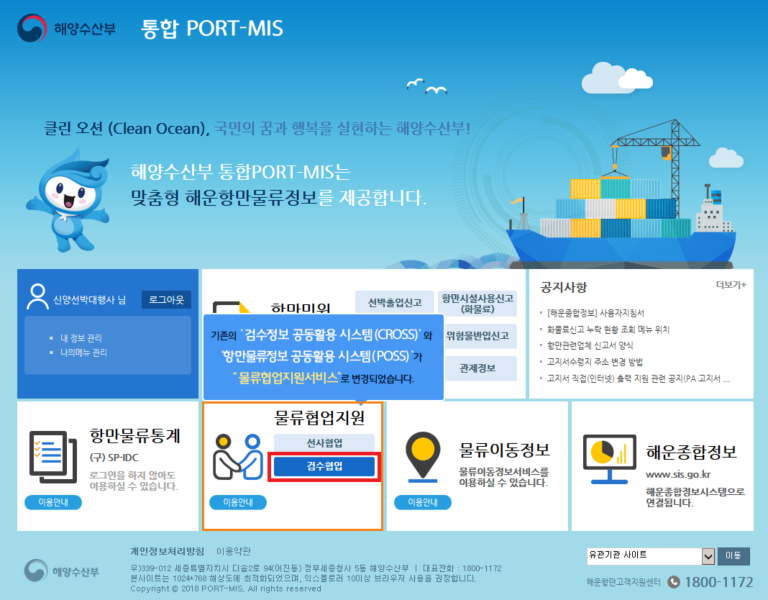
Task: Open 해운종합정보 title
Action: pyautogui.click(x=691, y=452)
